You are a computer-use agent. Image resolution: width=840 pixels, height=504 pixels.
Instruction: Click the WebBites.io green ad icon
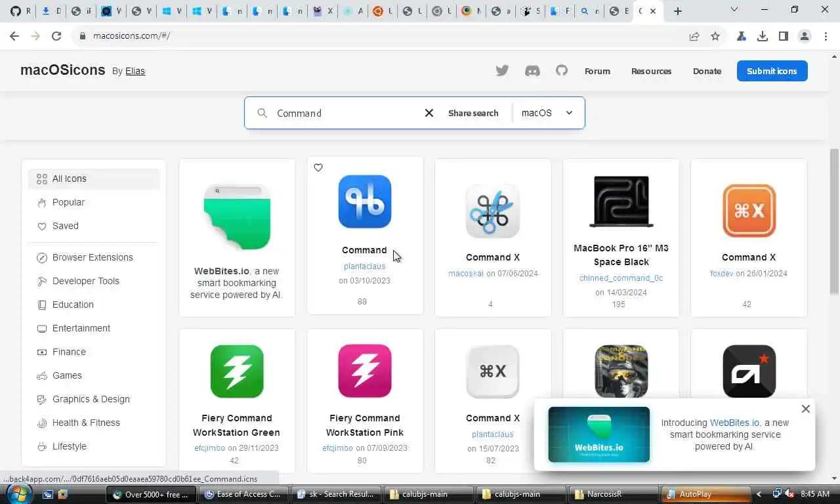[x=237, y=217]
